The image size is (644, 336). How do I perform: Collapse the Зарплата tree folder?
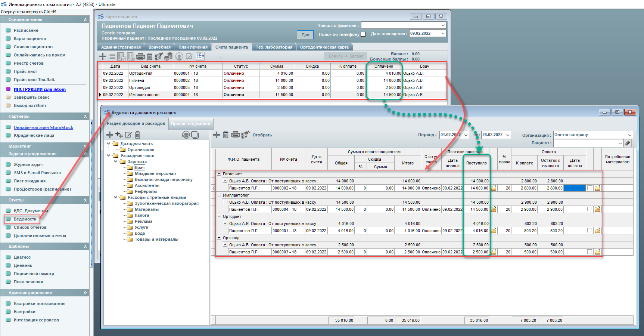[116, 161]
